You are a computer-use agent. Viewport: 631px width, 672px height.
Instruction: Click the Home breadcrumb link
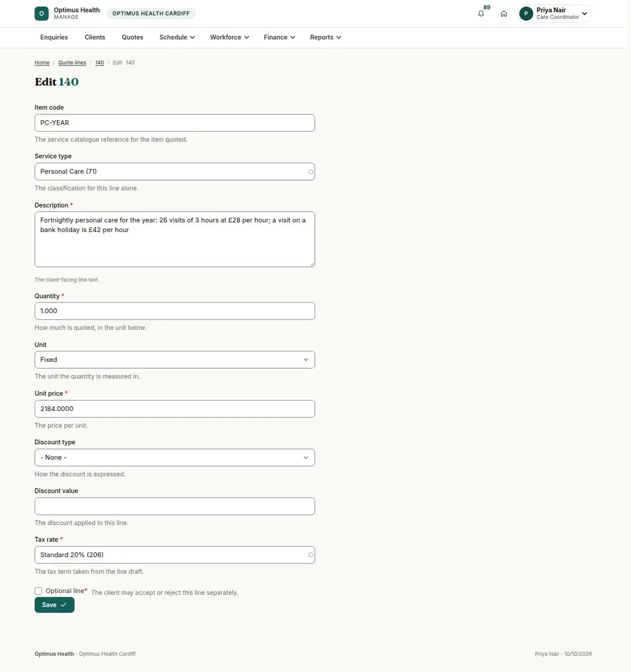(42, 63)
